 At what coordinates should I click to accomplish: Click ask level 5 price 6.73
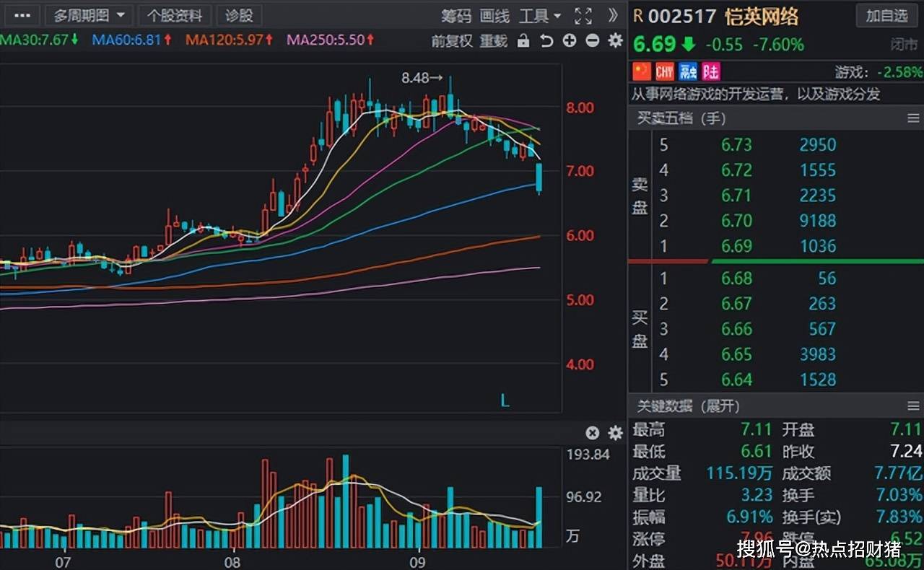[x=736, y=145]
